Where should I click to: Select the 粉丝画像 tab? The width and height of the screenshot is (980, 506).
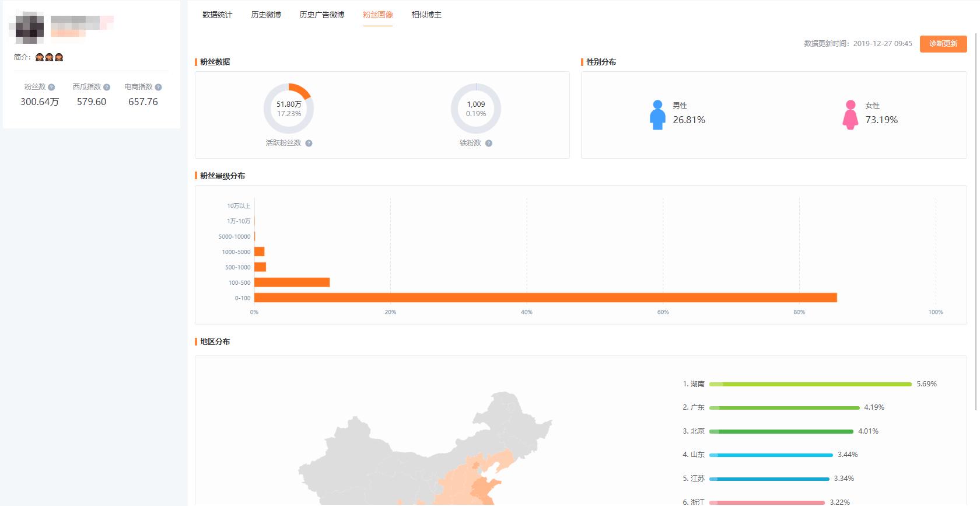coord(378,15)
